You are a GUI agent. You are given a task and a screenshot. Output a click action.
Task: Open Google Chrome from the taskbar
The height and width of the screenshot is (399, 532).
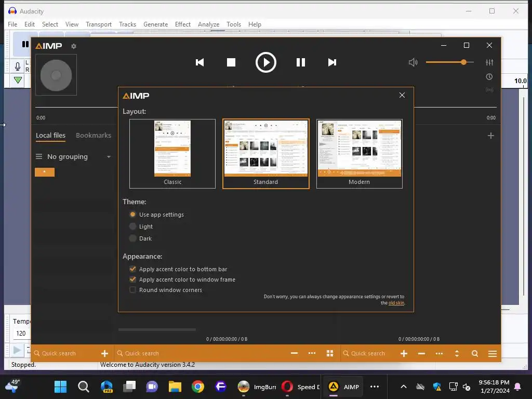click(198, 387)
